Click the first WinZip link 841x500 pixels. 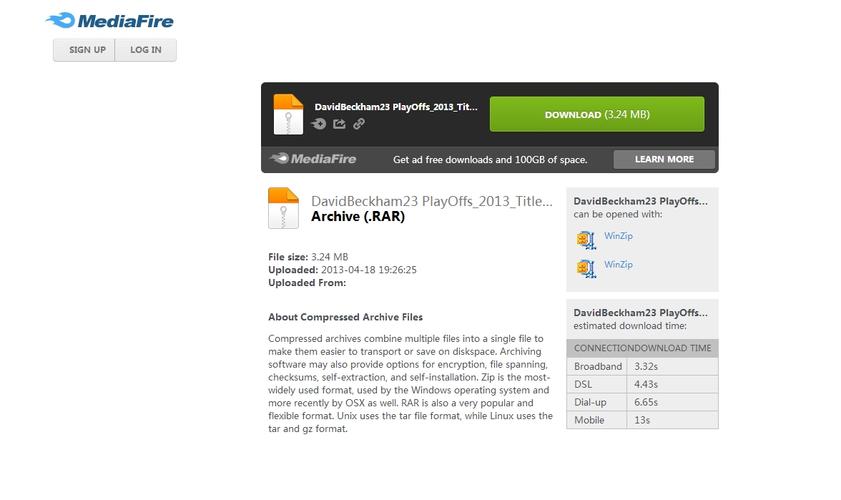click(x=618, y=236)
